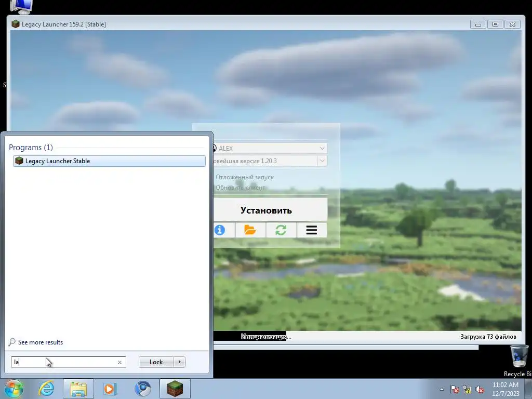Click the Windows Start orb
The width and height of the screenshot is (532, 399).
[14, 389]
